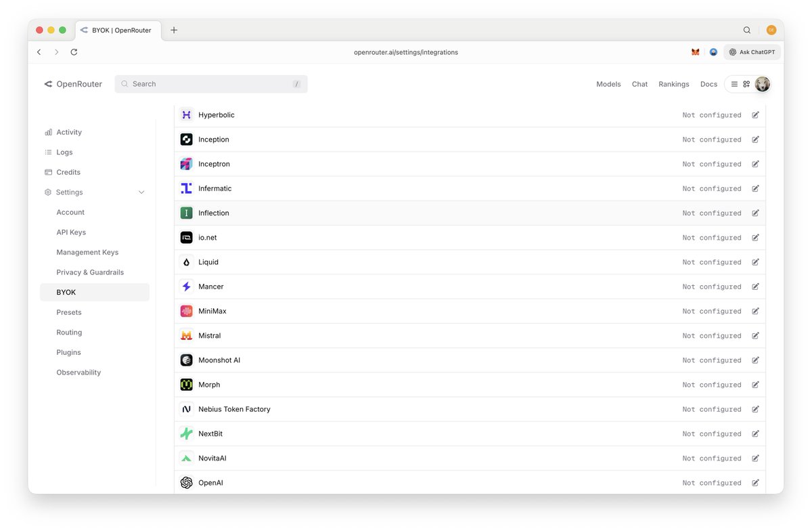Edit the Morph key configuration
This screenshot has height=531, width=812.
[755, 385]
